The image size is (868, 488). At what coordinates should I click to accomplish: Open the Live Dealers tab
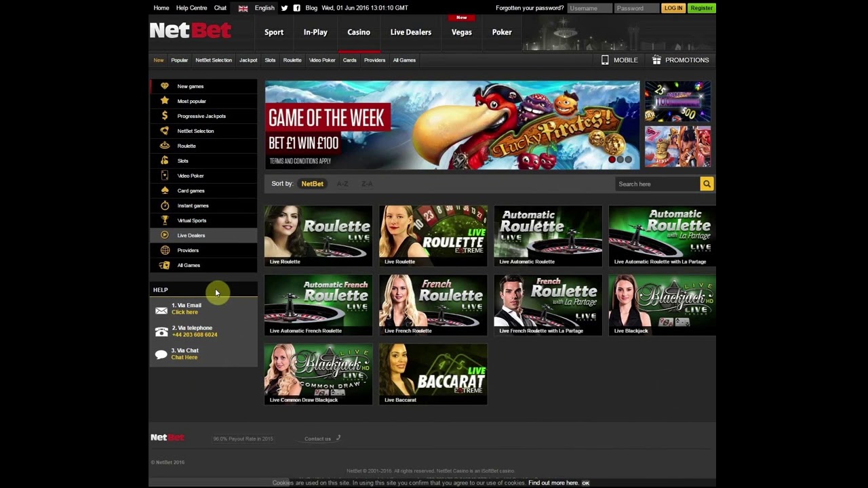[x=411, y=32]
